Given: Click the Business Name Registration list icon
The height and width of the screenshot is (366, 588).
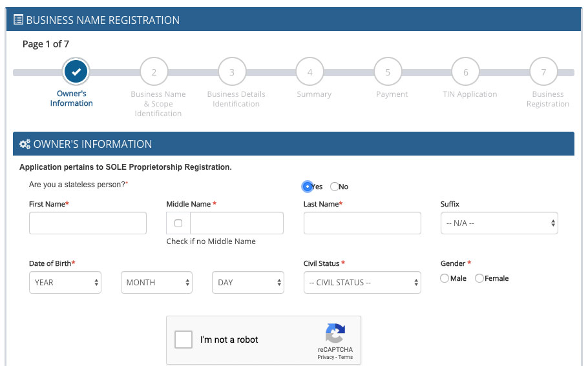Looking at the screenshot, I should [x=18, y=19].
